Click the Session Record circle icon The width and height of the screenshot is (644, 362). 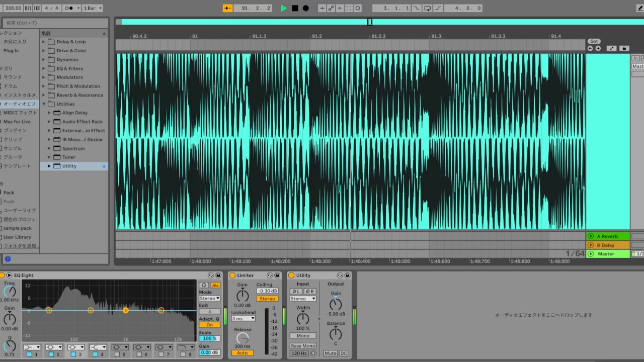point(358,8)
